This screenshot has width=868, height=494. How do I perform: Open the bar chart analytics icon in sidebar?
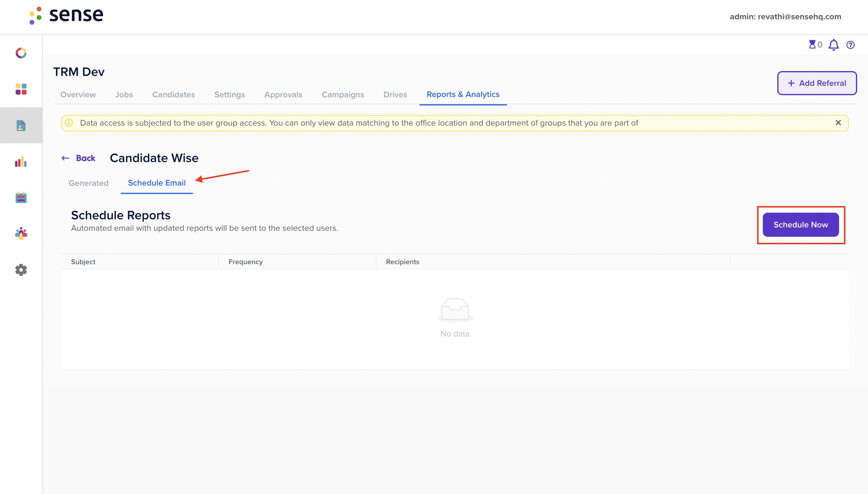[x=21, y=162]
